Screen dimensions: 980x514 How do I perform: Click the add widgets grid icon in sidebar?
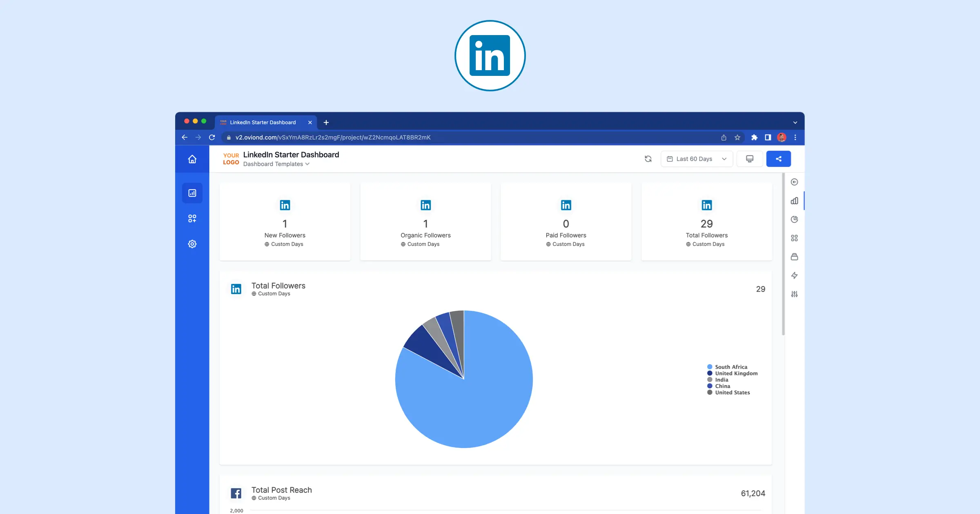pos(192,219)
